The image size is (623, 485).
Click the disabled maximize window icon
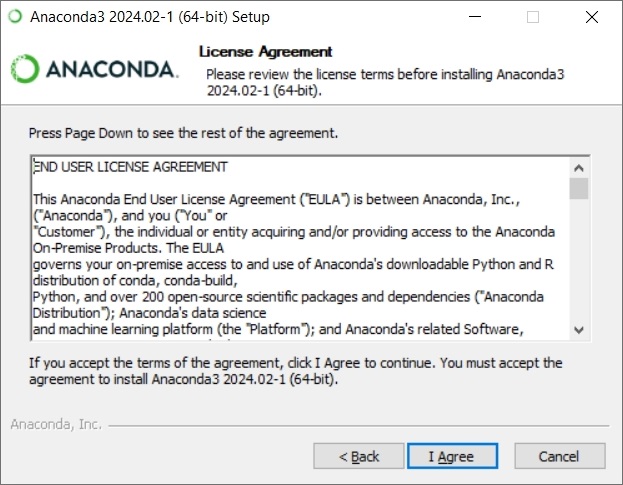coord(533,17)
